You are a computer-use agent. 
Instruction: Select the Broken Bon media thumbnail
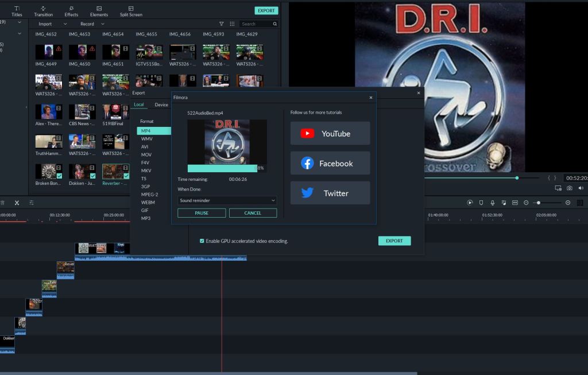[x=48, y=172]
